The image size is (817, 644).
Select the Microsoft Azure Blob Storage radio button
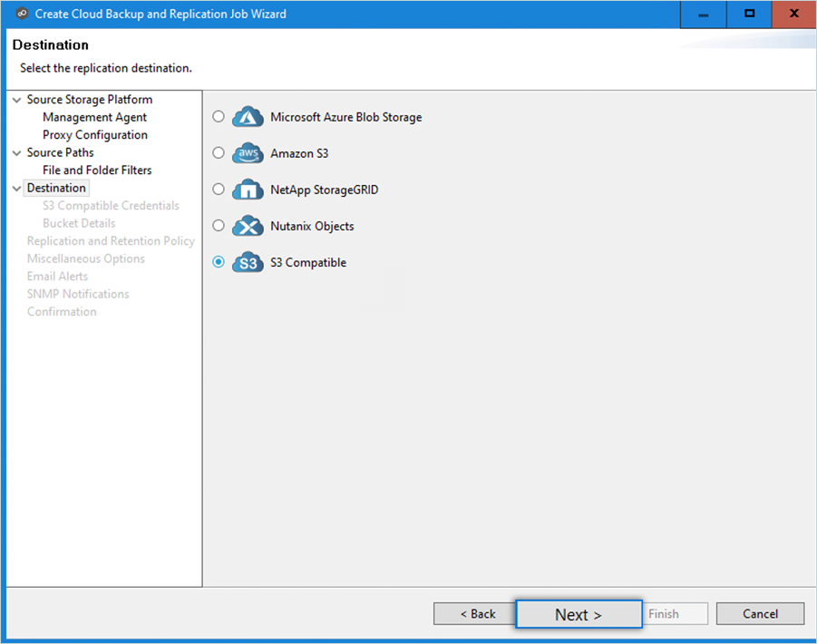tap(219, 117)
